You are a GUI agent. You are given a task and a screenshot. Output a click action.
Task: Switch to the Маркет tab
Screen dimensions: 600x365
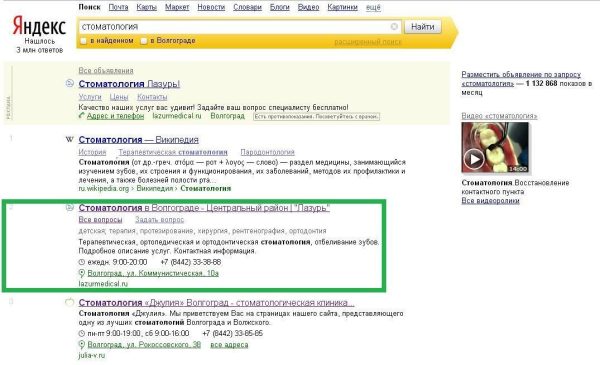click(x=177, y=7)
